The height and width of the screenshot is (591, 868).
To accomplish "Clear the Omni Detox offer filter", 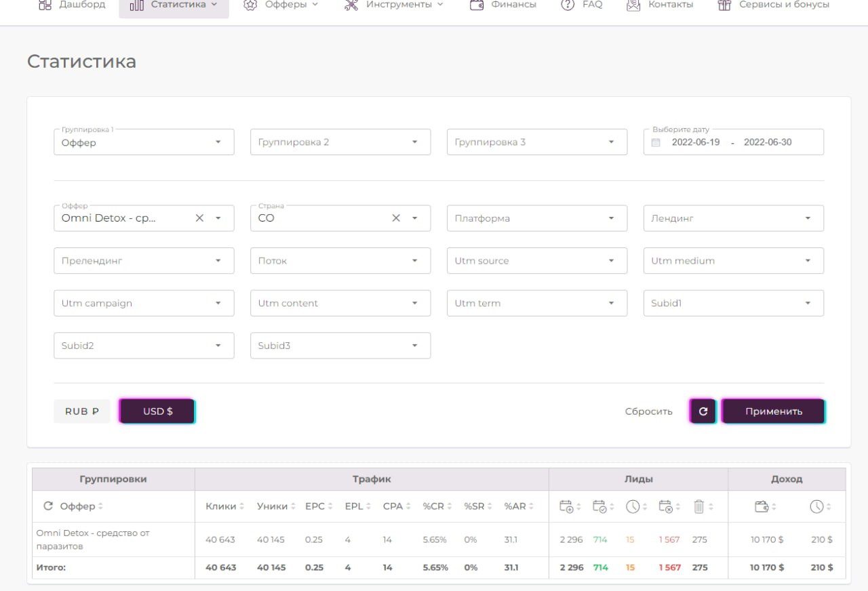I will 199,218.
